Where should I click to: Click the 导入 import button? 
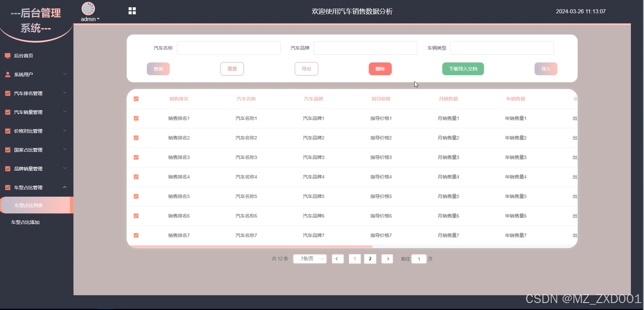546,69
